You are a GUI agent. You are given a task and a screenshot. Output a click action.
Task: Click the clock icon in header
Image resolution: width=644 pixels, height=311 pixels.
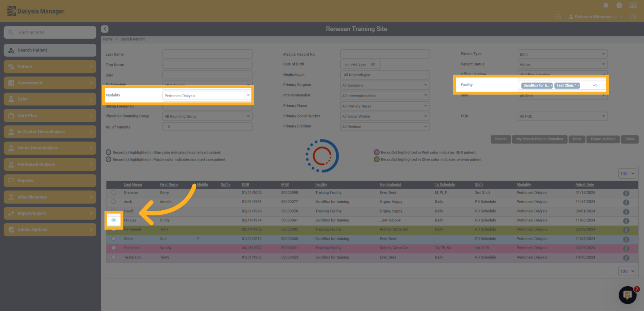point(619,5)
